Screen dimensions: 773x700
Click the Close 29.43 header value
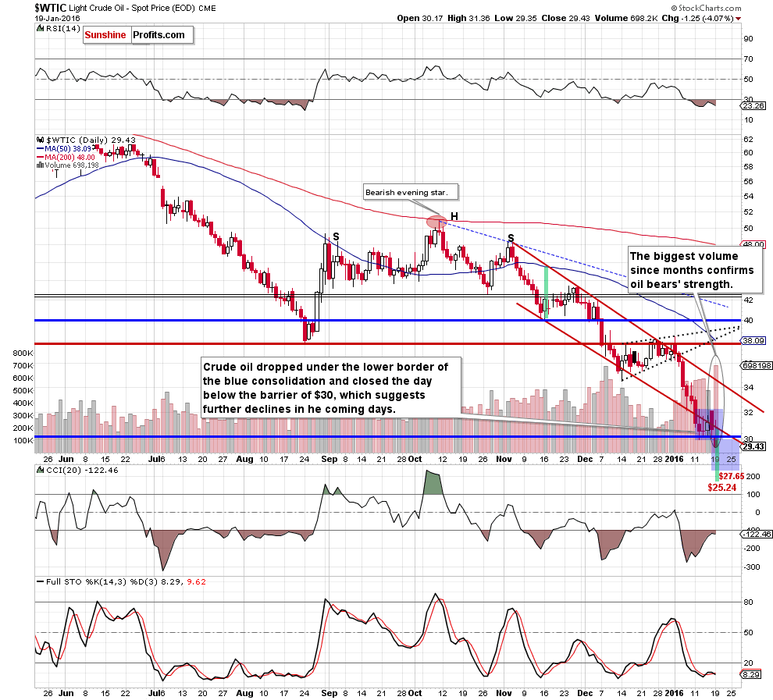pos(565,18)
